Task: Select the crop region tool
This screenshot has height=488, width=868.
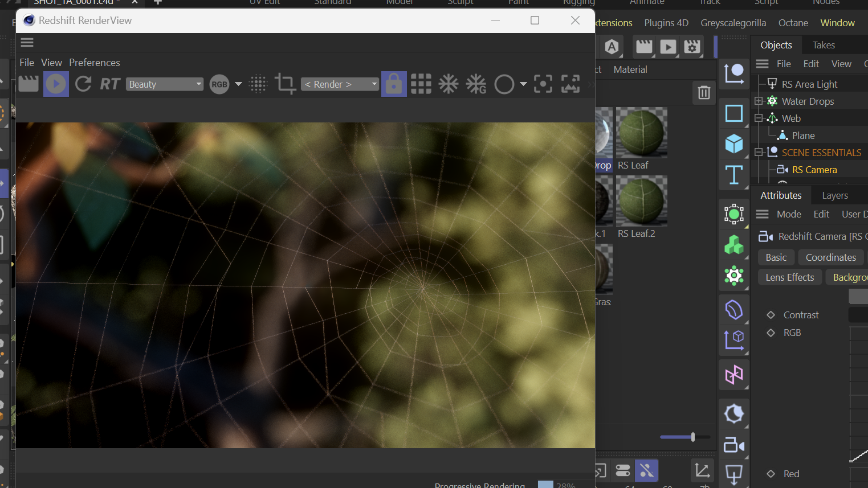Action: (x=285, y=84)
